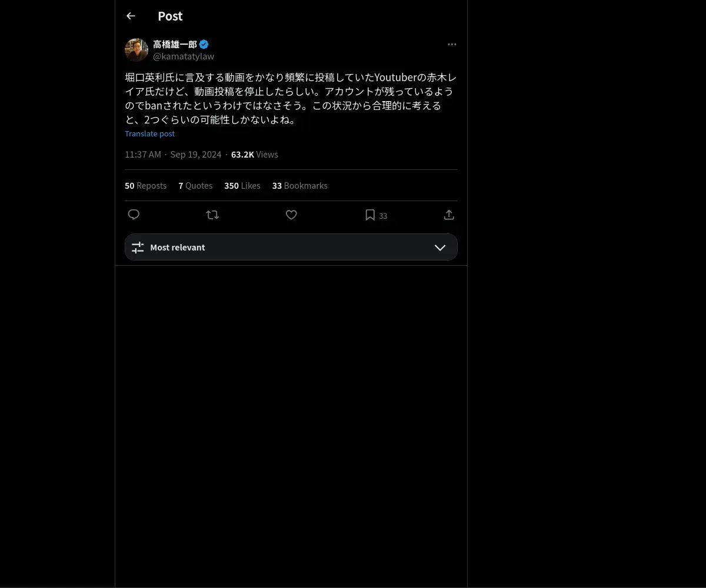Click the filter sliders icon beside Most relevant

point(138,248)
